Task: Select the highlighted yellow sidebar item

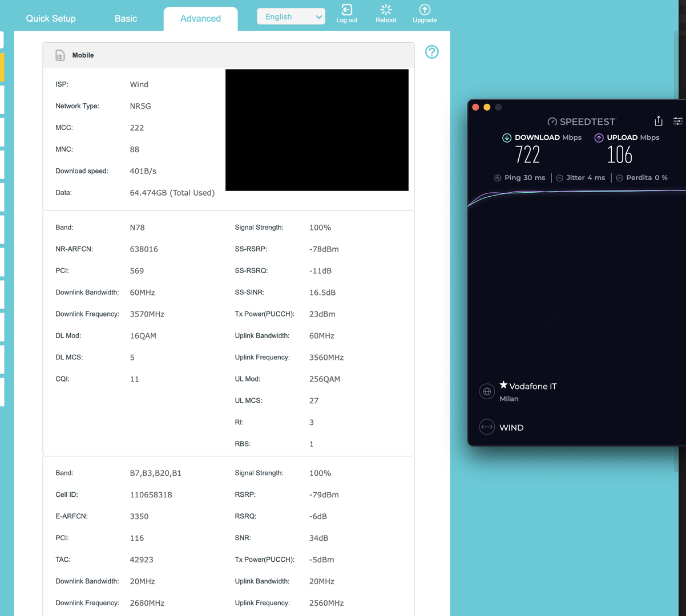Action: (x=2, y=67)
